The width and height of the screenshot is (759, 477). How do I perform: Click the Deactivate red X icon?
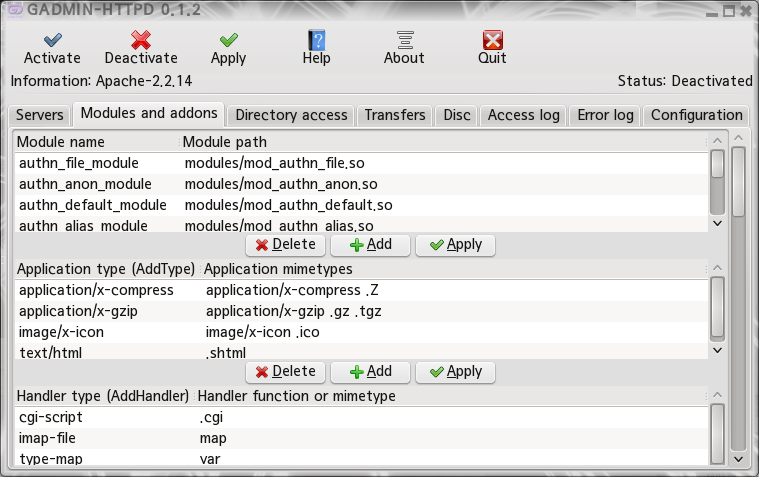[141, 40]
